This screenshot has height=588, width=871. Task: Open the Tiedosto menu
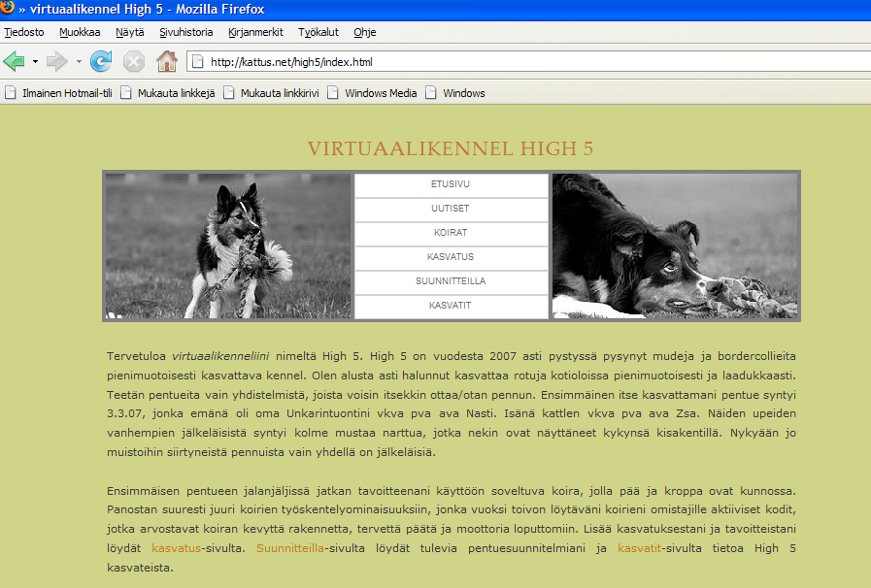[23, 32]
